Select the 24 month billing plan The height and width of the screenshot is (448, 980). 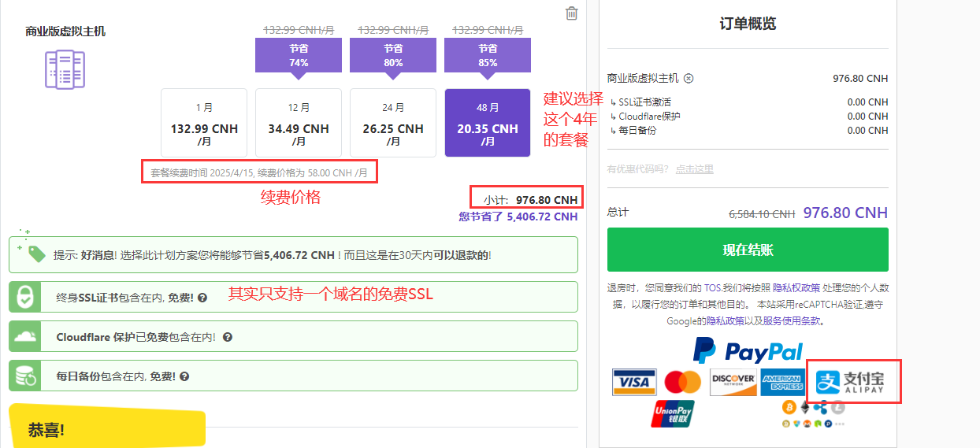[393, 123]
